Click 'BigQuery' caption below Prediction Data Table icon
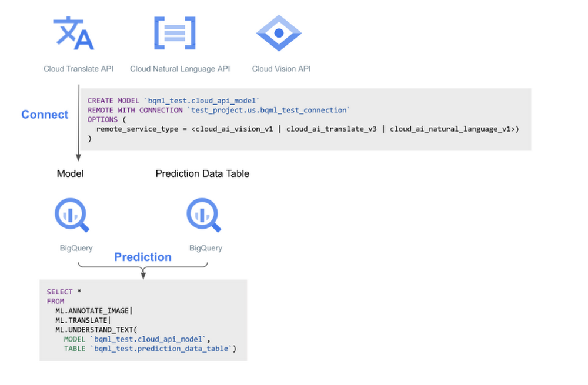This screenshot has height=385, width=588. [205, 248]
